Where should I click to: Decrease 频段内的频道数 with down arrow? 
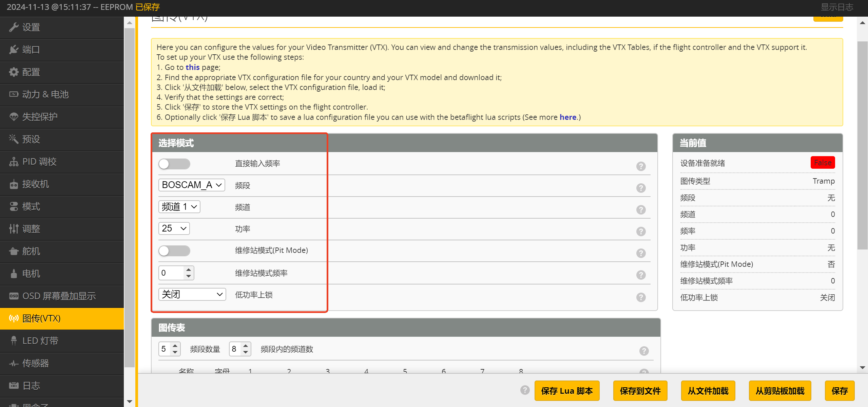coord(246,352)
